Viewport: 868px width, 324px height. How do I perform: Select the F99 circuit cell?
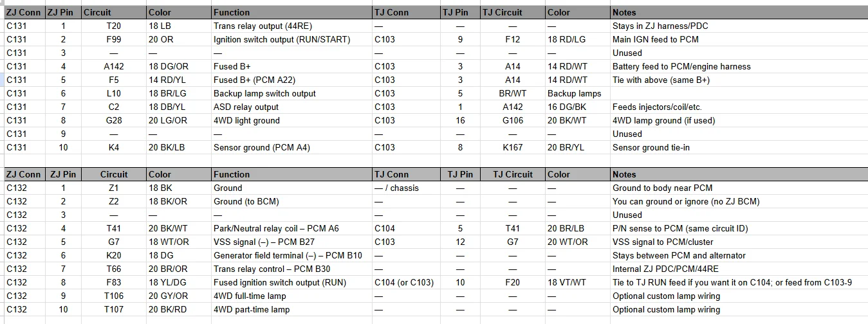[113, 39]
